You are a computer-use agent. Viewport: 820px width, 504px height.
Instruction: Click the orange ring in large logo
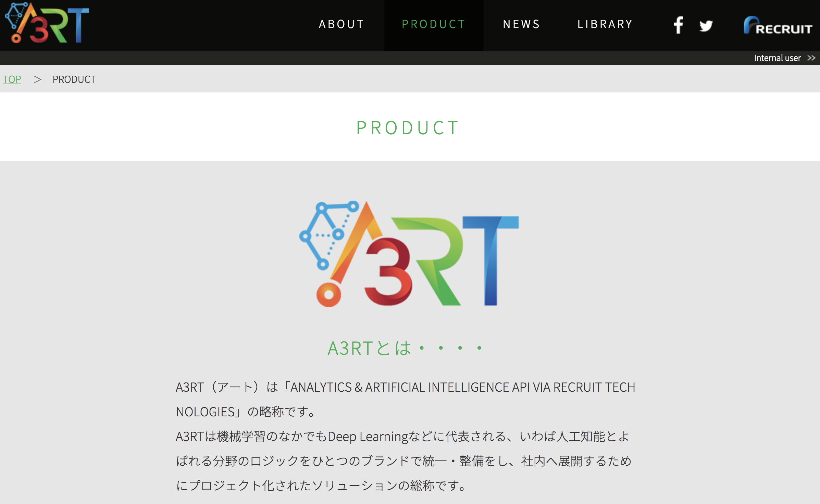[x=328, y=294]
